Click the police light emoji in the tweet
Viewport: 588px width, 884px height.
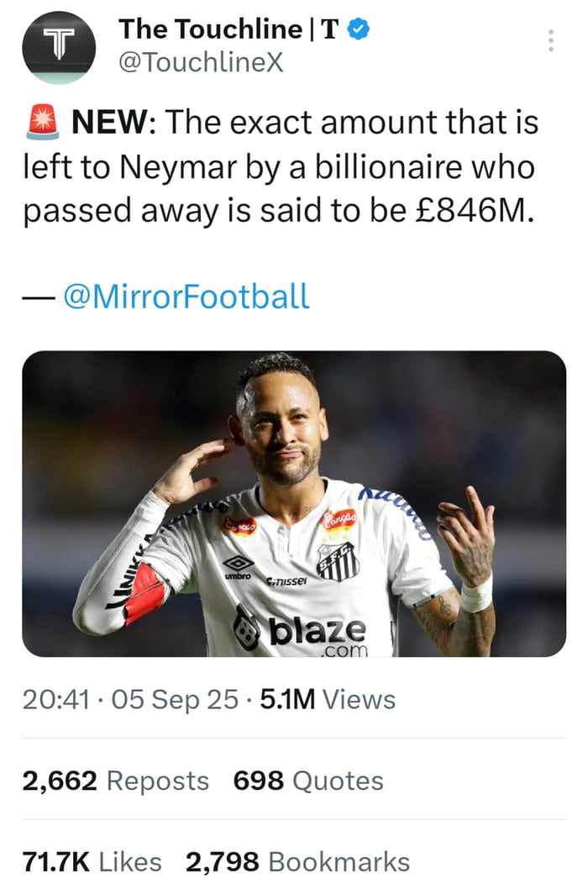coord(41,121)
